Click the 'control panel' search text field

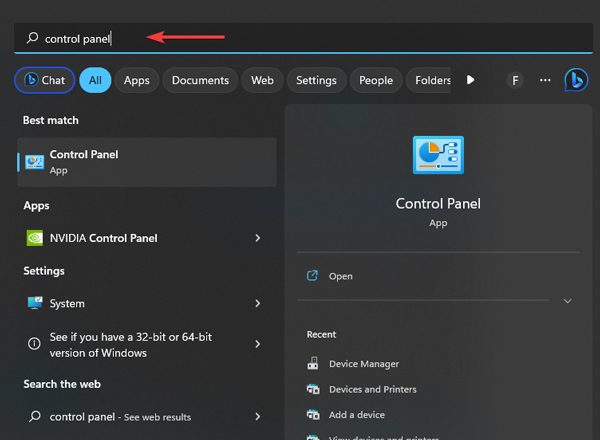tap(303, 38)
